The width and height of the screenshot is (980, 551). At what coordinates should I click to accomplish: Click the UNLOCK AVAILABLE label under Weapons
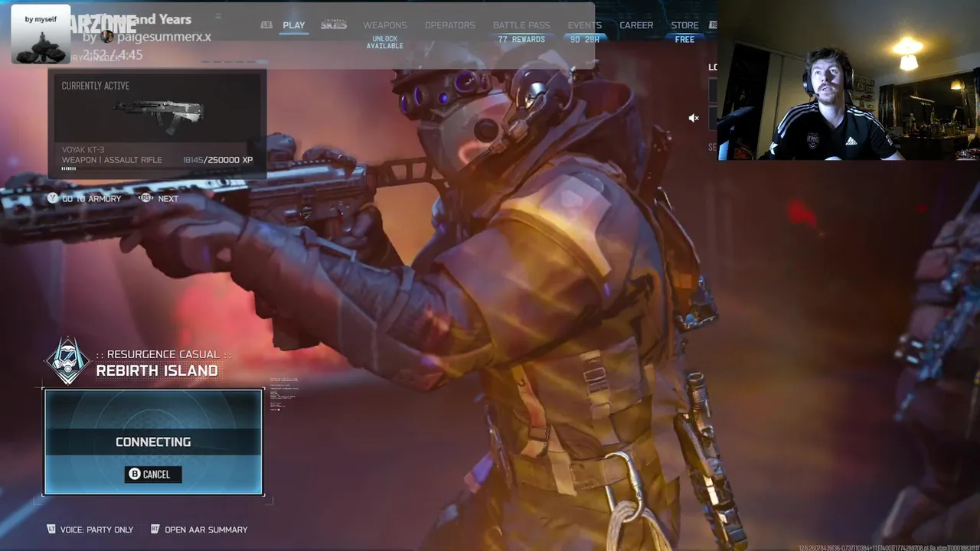[384, 42]
